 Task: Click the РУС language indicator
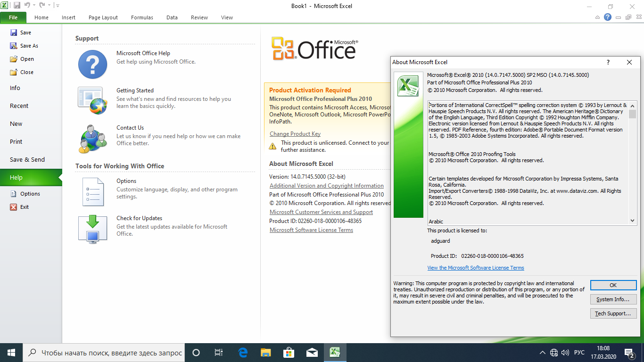579,353
